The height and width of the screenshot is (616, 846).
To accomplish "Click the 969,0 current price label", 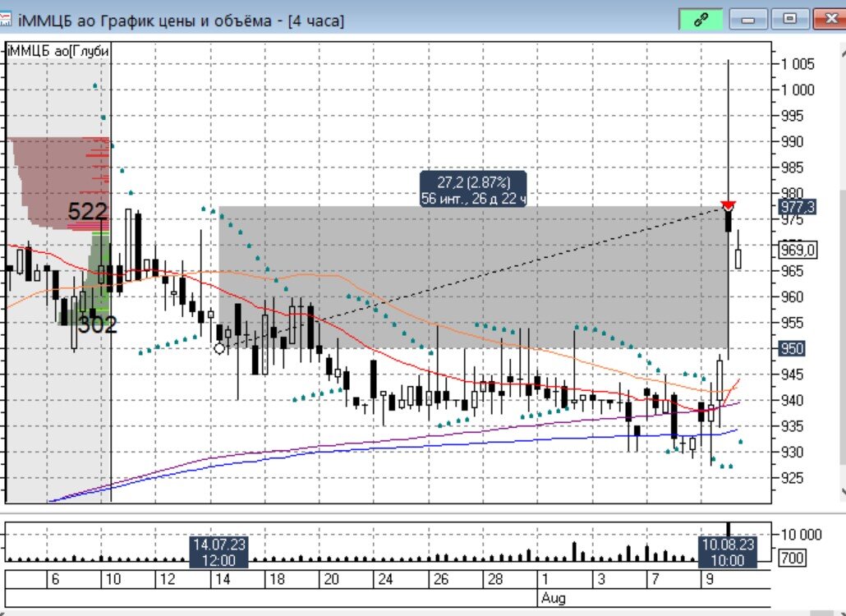I will click(x=798, y=251).
